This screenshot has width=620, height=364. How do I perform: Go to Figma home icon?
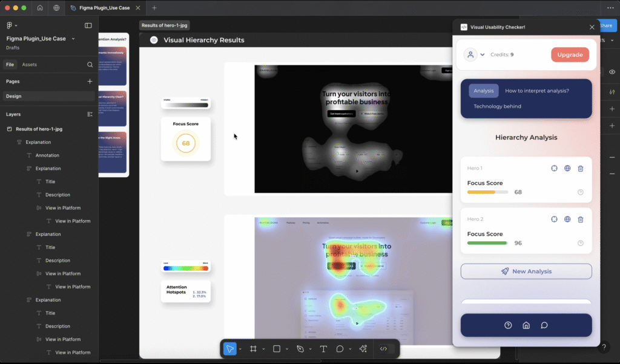click(x=40, y=8)
